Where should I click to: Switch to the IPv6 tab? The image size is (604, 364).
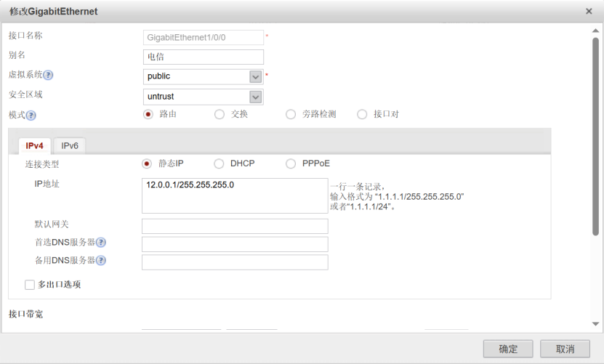click(x=70, y=146)
